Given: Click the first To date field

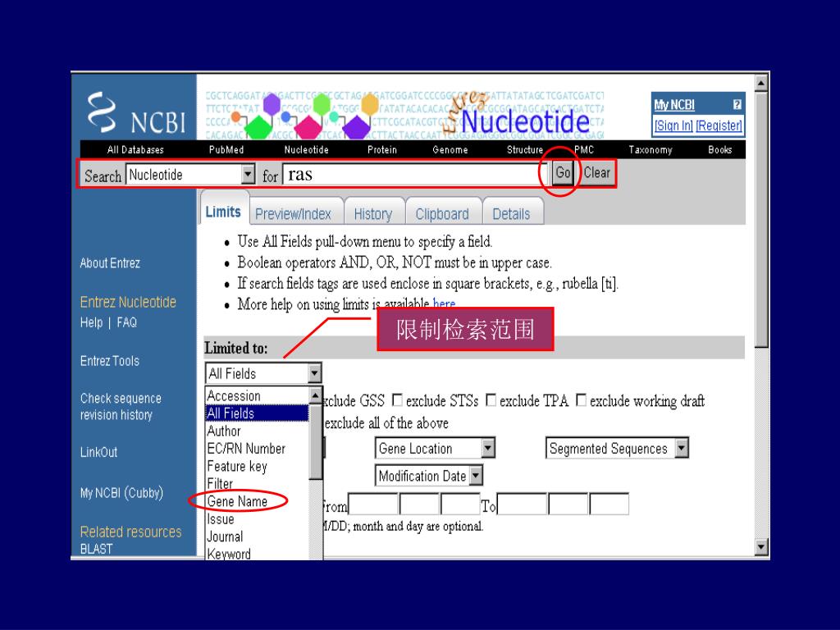Looking at the screenshot, I should click(522, 504).
